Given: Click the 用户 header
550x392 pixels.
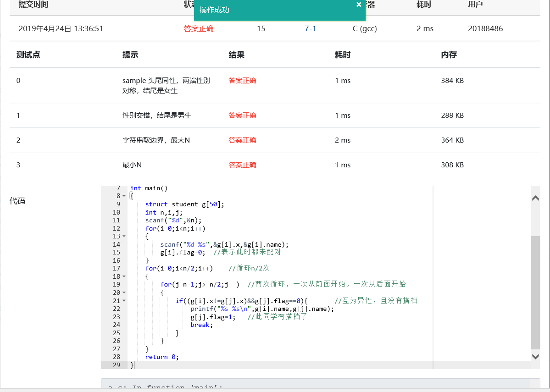Looking at the screenshot, I should coord(475,4).
